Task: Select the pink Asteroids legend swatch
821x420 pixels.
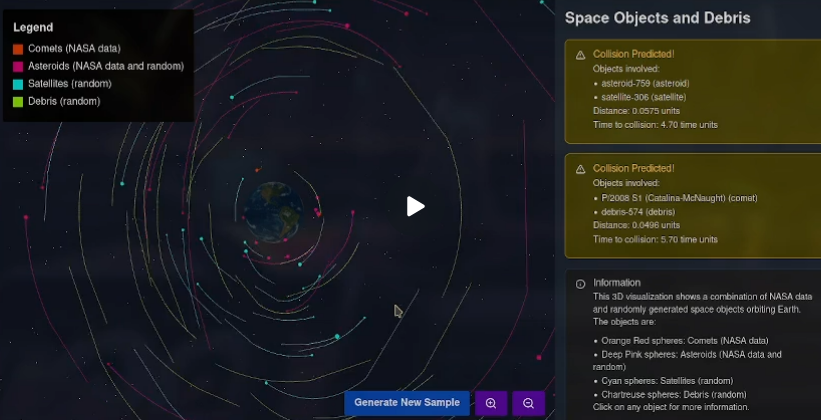Action: pos(18,67)
